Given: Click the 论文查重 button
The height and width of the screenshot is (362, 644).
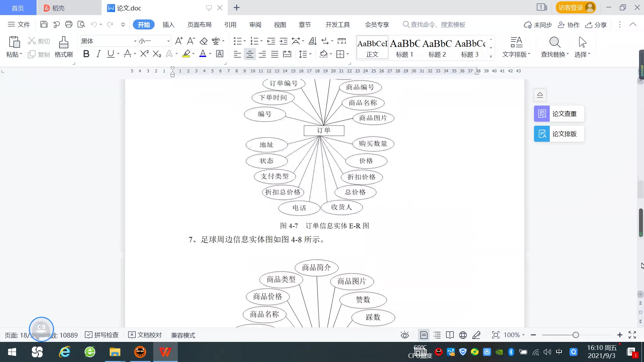Looking at the screenshot, I should (x=559, y=114).
